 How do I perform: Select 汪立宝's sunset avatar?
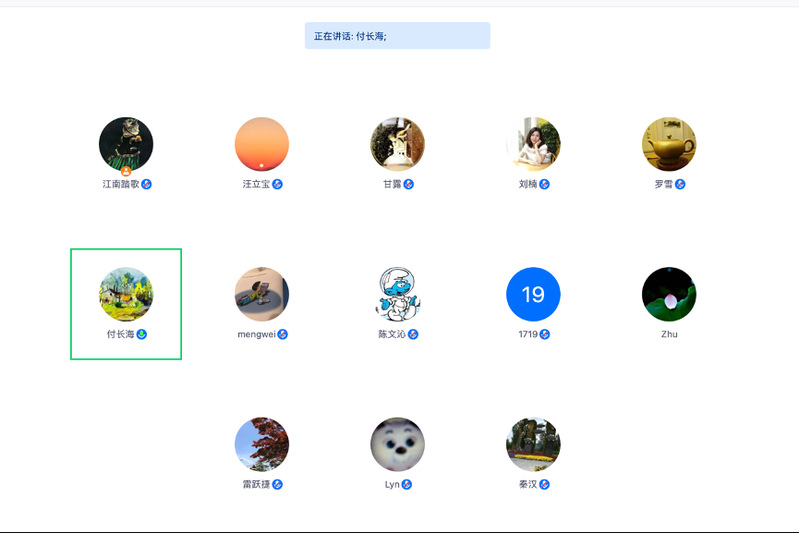click(262, 144)
